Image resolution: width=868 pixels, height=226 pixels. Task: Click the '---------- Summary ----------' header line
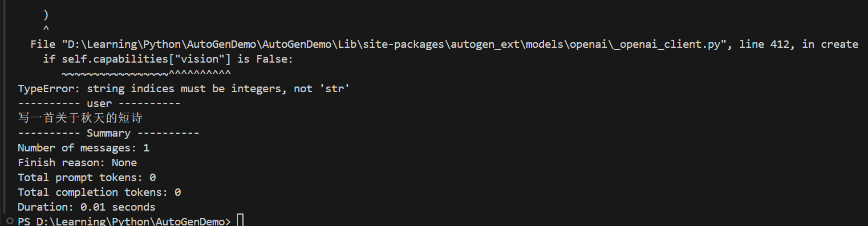(108, 133)
